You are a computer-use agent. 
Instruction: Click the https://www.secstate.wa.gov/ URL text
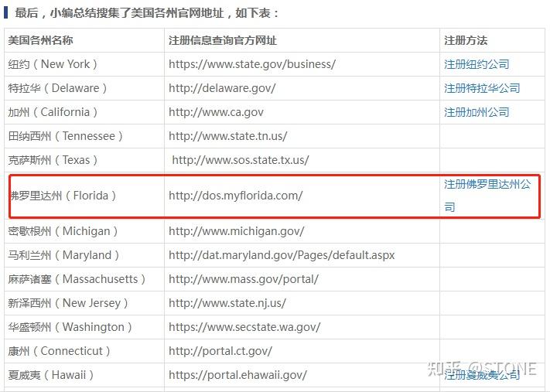[244, 327]
